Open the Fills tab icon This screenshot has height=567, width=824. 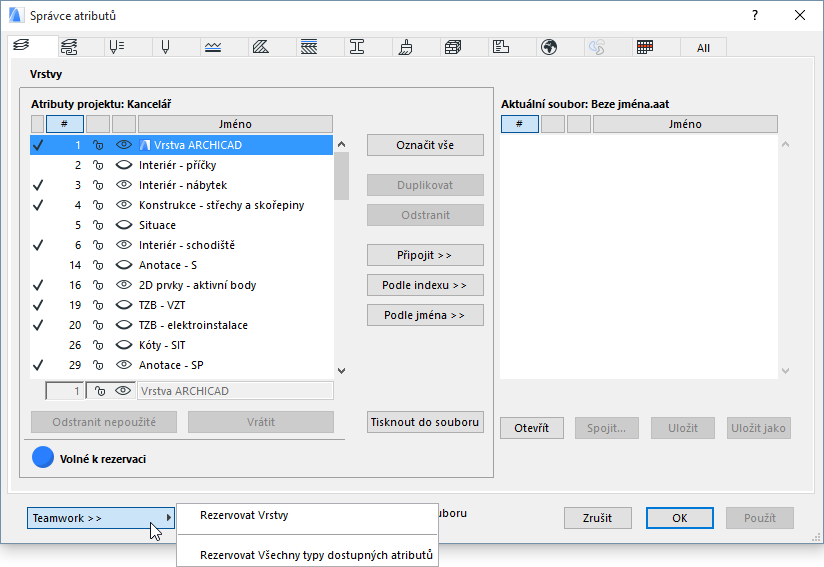click(261, 47)
